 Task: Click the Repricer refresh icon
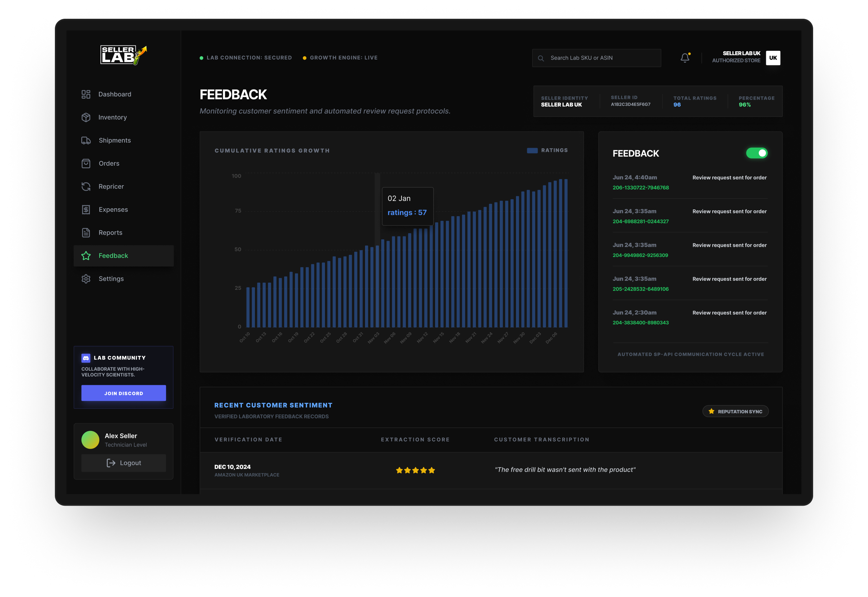pyautogui.click(x=86, y=186)
